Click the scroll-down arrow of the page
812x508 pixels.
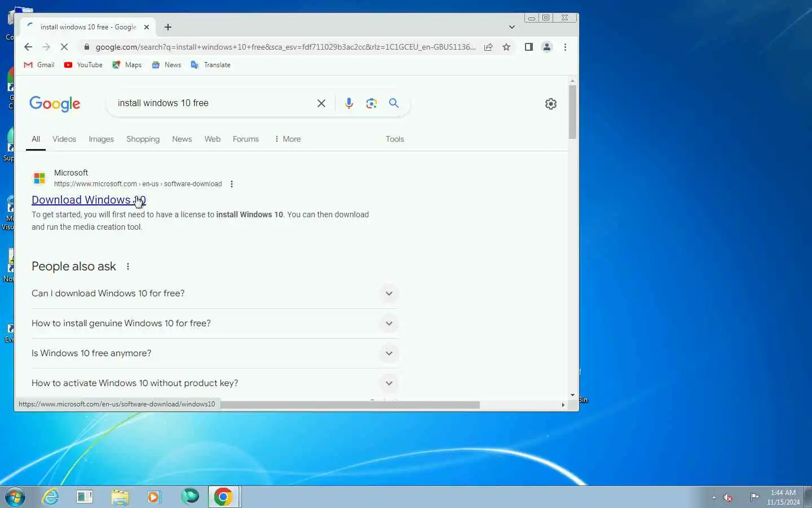point(572,395)
